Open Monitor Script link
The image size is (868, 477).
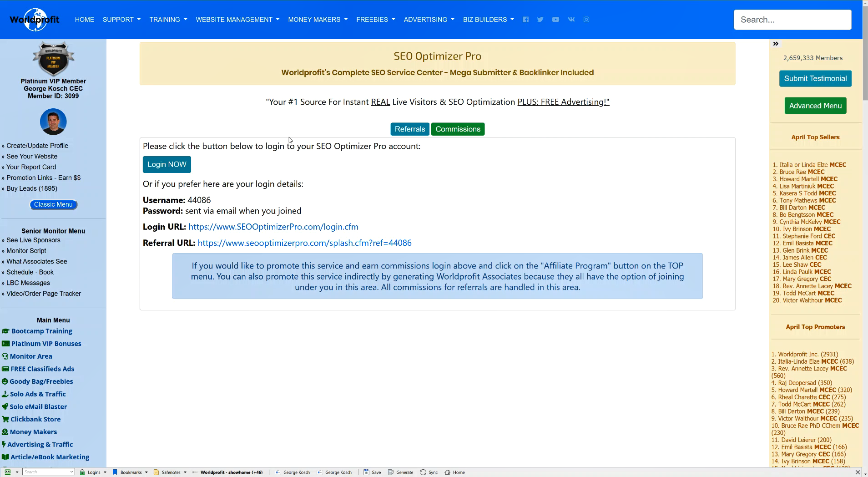coord(26,251)
